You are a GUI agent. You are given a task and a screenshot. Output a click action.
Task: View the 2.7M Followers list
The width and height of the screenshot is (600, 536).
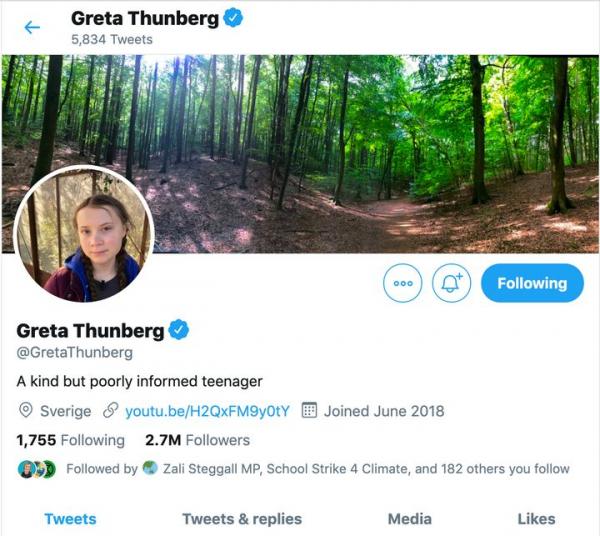[x=197, y=440]
